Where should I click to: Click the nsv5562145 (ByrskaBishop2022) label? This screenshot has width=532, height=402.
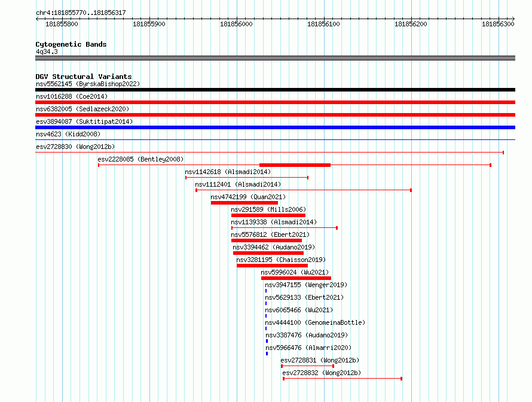pyautogui.click(x=88, y=84)
